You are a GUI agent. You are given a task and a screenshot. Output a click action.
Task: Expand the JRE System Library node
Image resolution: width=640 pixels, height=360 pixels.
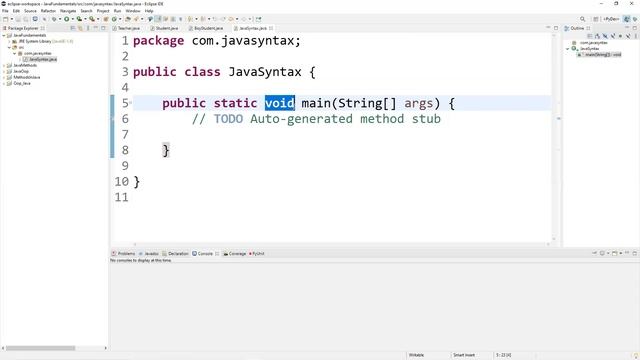point(9,41)
